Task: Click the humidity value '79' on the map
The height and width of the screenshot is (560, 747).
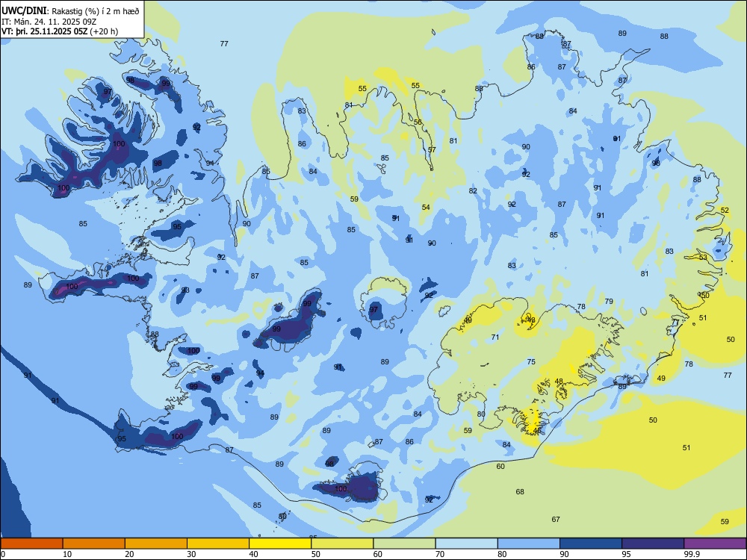Action: click(x=609, y=302)
